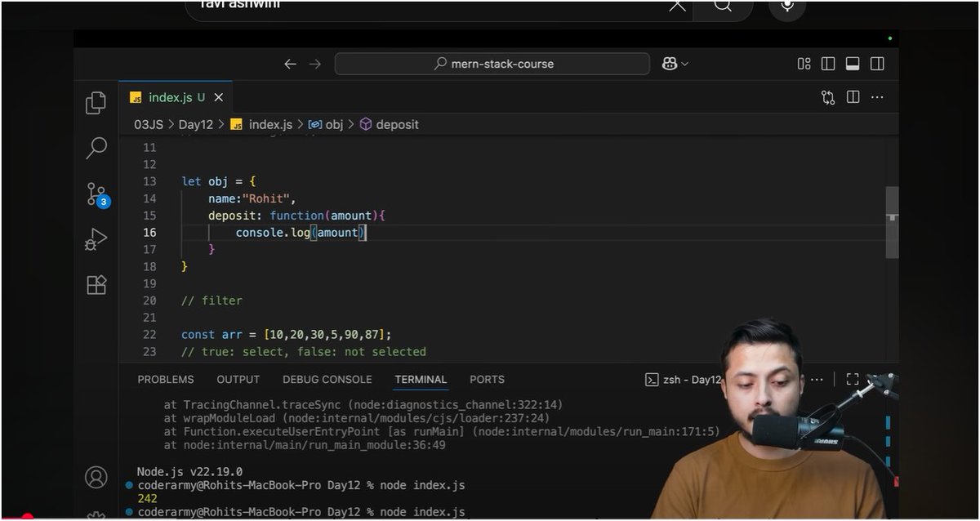980x521 pixels.
Task: Click the mern-stack-course command center search
Action: point(492,64)
